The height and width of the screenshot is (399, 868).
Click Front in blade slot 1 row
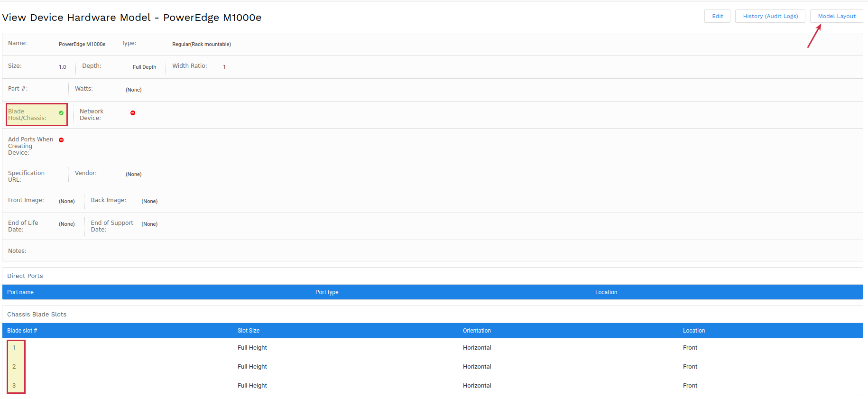(x=690, y=348)
